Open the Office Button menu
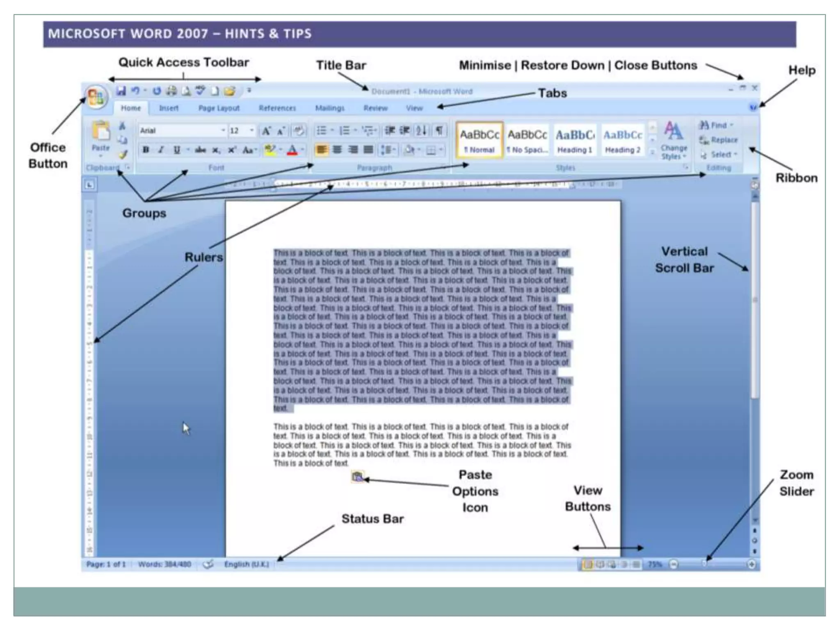The height and width of the screenshot is (630, 840). (96, 97)
